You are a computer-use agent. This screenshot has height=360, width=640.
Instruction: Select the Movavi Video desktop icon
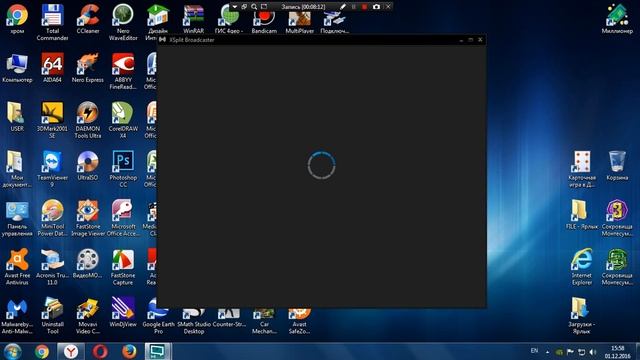coord(88,316)
